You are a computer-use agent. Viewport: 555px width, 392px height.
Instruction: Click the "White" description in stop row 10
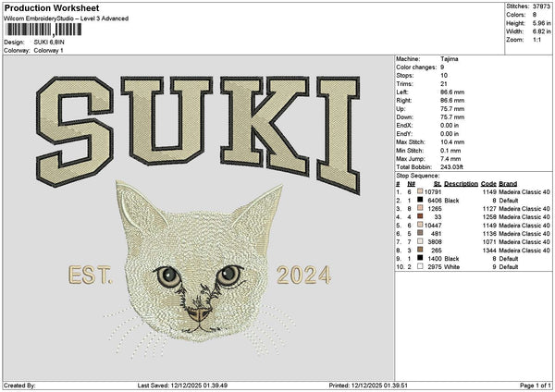coord(452,267)
